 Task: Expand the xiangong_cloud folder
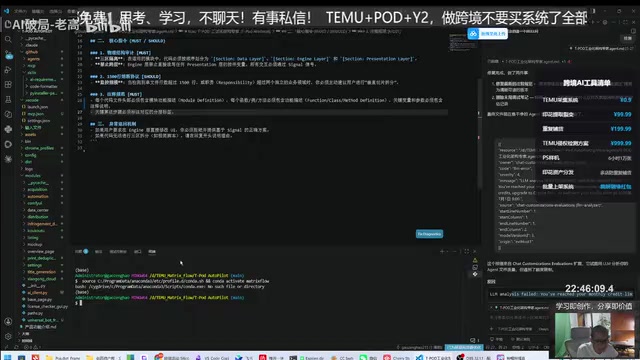[41, 279]
